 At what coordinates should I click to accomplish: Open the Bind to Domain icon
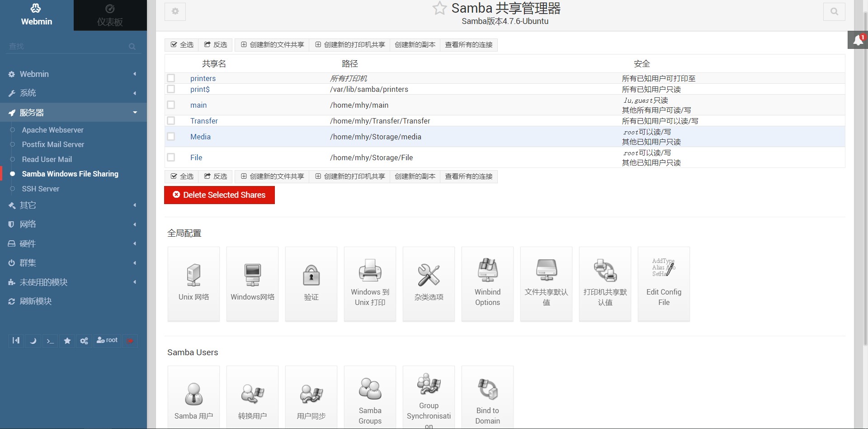(x=487, y=397)
